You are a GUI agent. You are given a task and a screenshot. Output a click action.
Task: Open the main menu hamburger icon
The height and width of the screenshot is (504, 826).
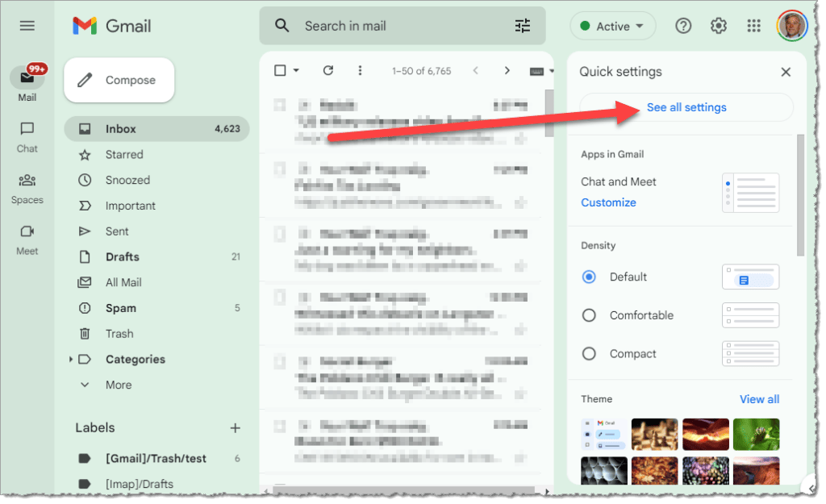click(27, 26)
